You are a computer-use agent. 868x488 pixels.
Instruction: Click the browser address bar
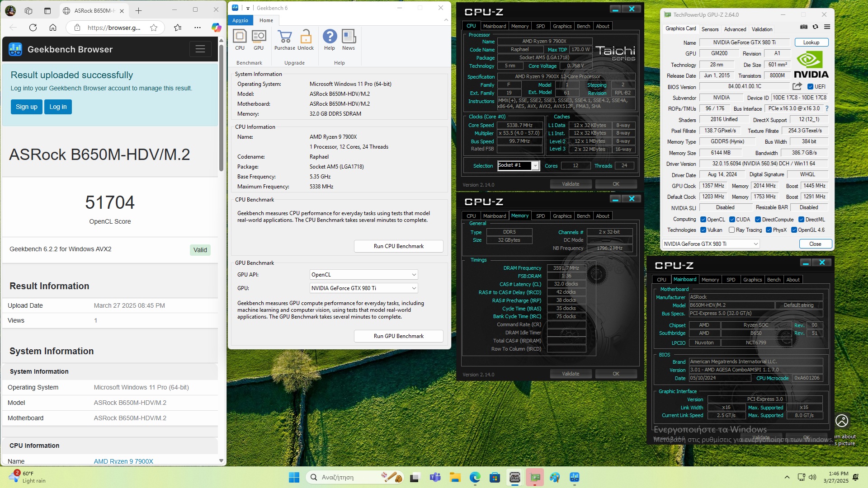(114, 28)
